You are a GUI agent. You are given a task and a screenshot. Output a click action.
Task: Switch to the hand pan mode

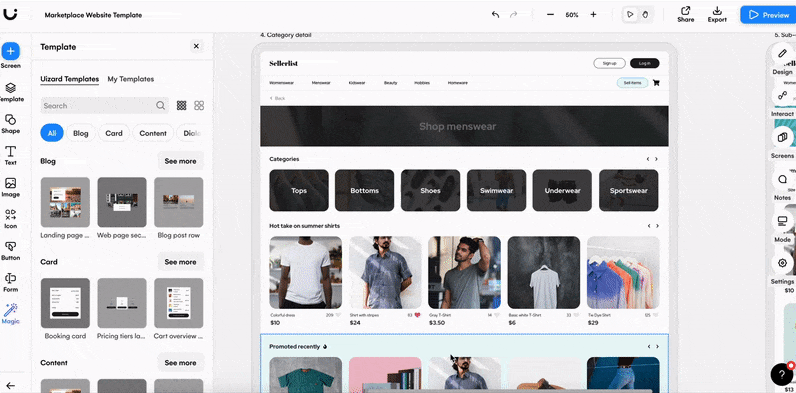coord(645,15)
